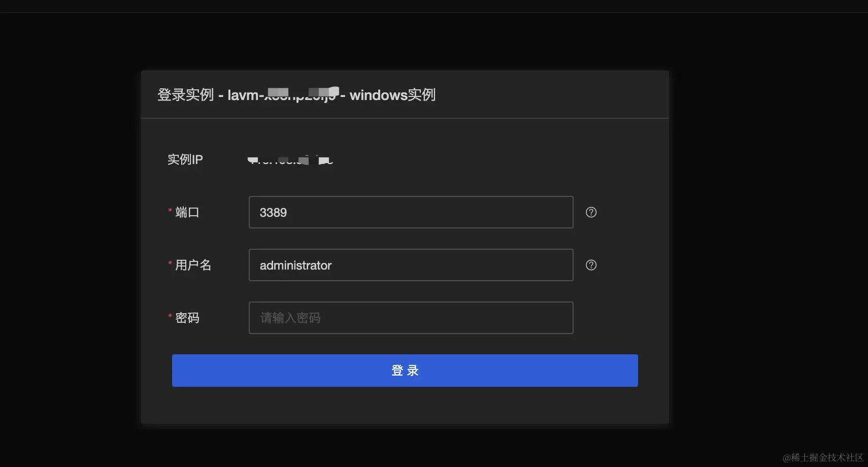Viewport: 868px width, 467px height.
Task: Click the 密码 field label
Action: pos(187,318)
